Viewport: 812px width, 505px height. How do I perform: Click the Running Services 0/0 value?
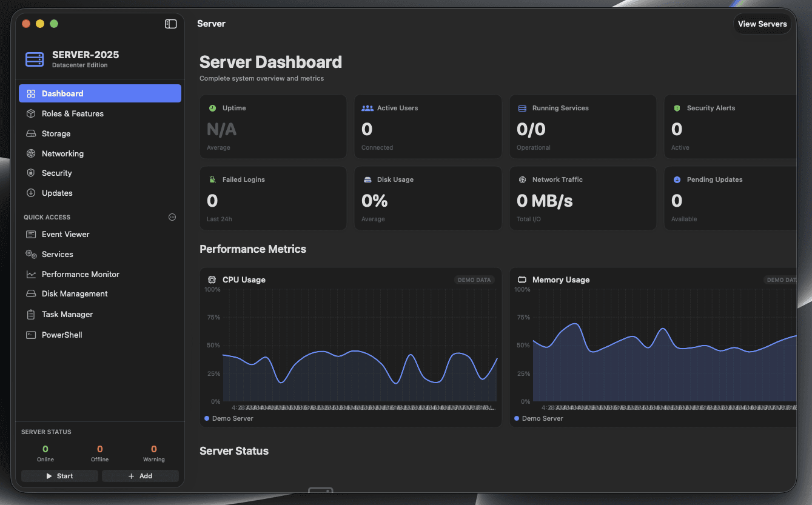pyautogui.click(x=531, y=129)
